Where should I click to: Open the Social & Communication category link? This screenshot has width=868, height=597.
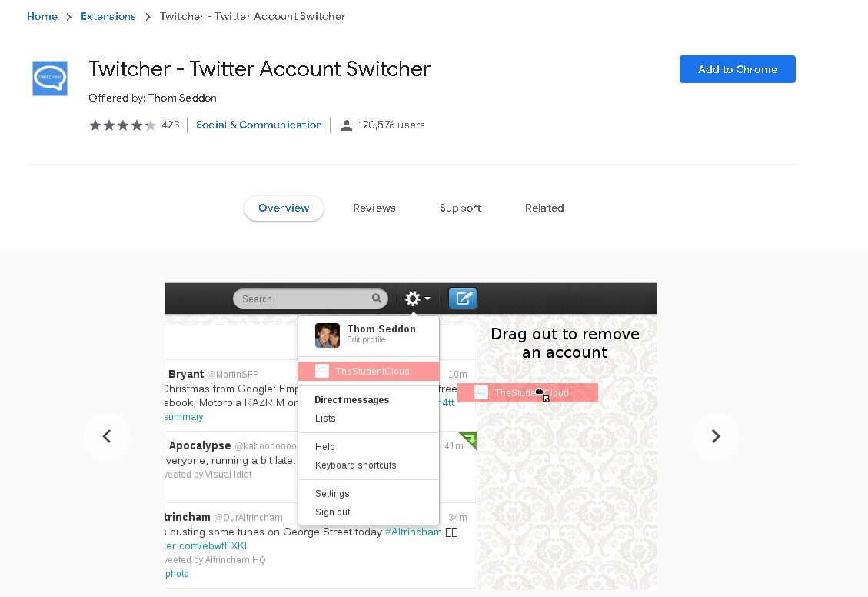click(x=259, y=125)
